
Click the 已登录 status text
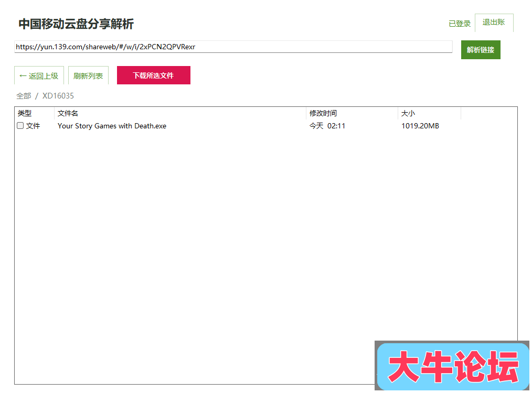(460, 24)
